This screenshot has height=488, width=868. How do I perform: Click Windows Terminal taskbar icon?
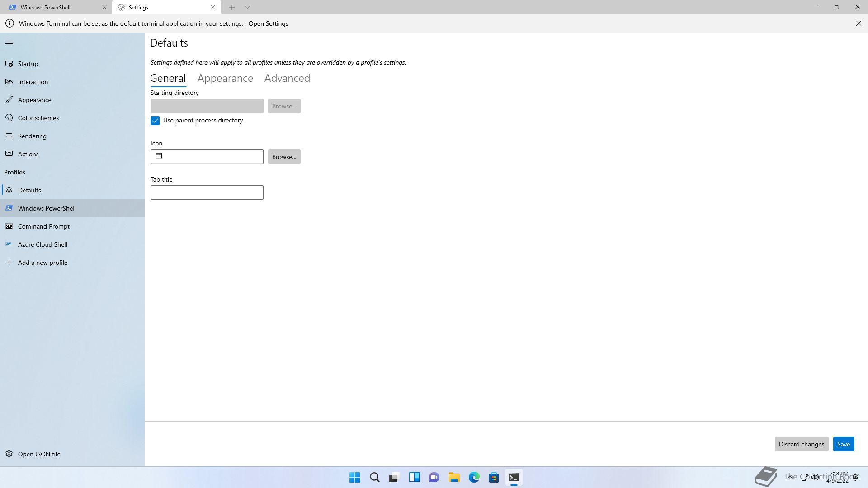tap(514, 477)
